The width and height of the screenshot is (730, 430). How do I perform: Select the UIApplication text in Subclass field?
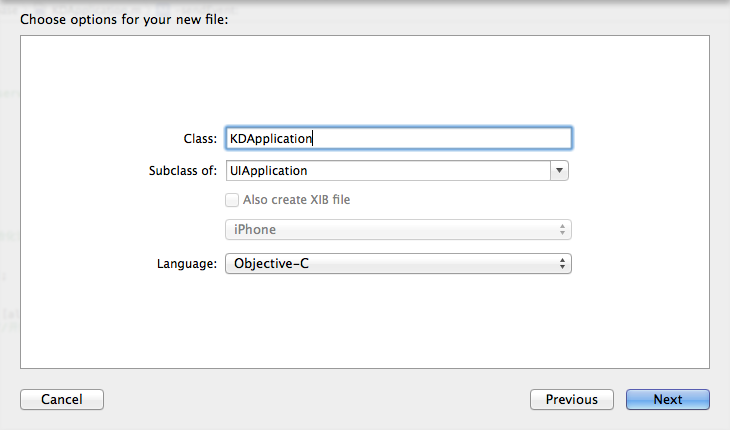tap(269, 171)
